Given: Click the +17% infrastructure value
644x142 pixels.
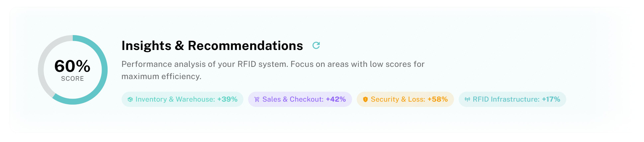Looking at the screenshot, I should (x=551, y=99).
